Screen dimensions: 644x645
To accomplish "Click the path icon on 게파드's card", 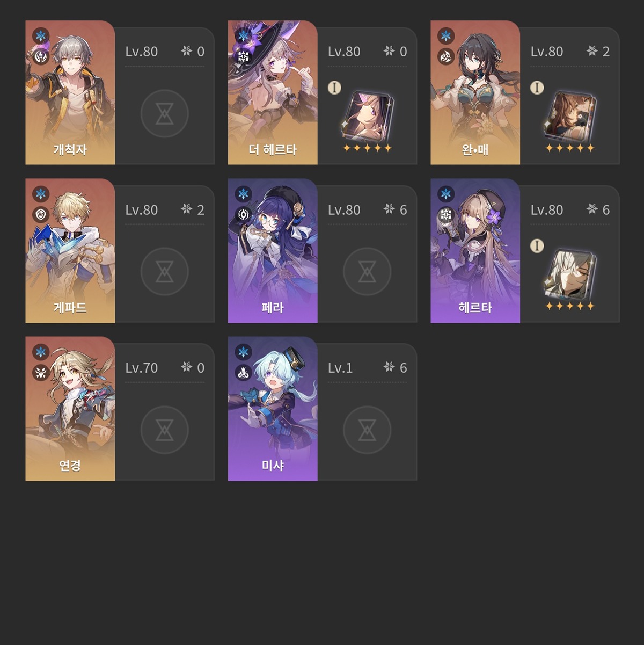I will tap(41, 214).
